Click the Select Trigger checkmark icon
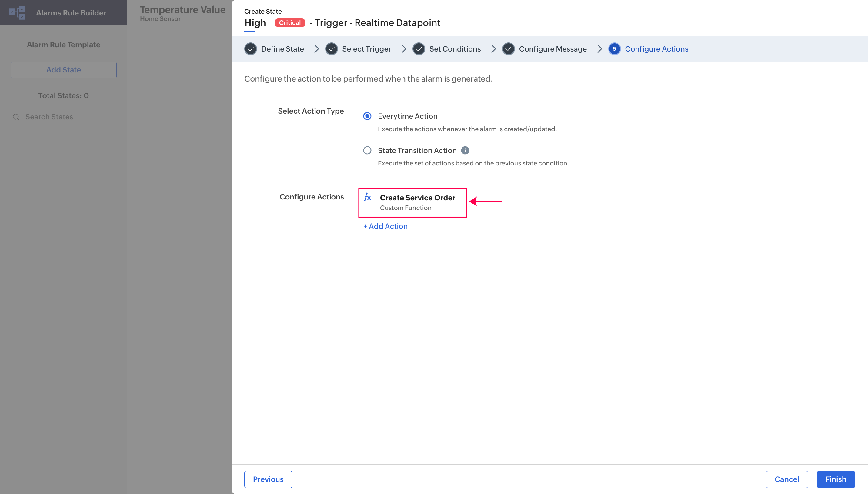 tap(331, 49)
